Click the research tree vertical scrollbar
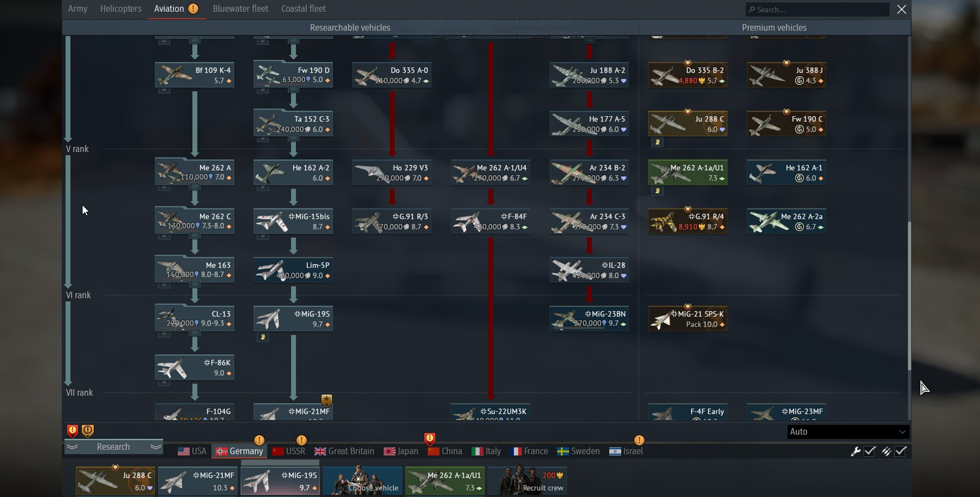Screen dimensions: 980x497 (x=909, y=296)
